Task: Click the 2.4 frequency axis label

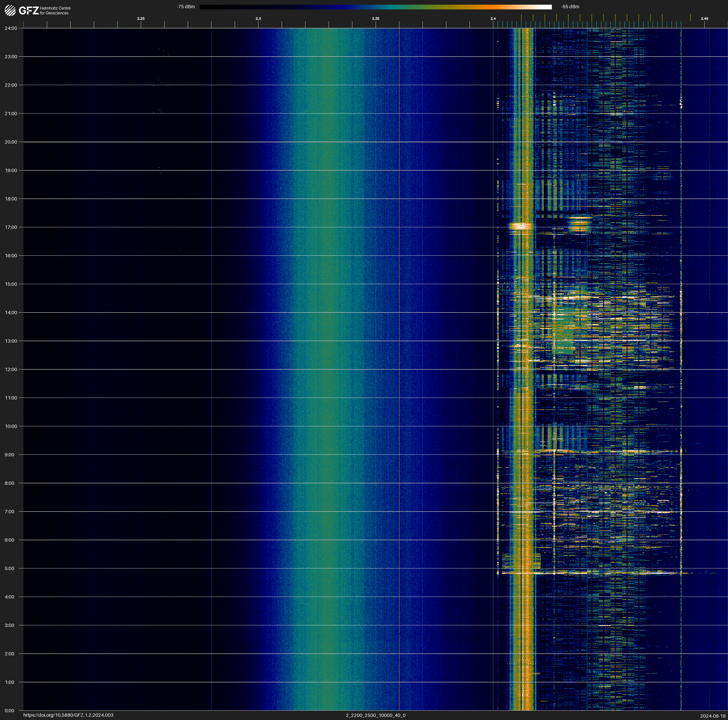Action: click(x=493, y=19)
